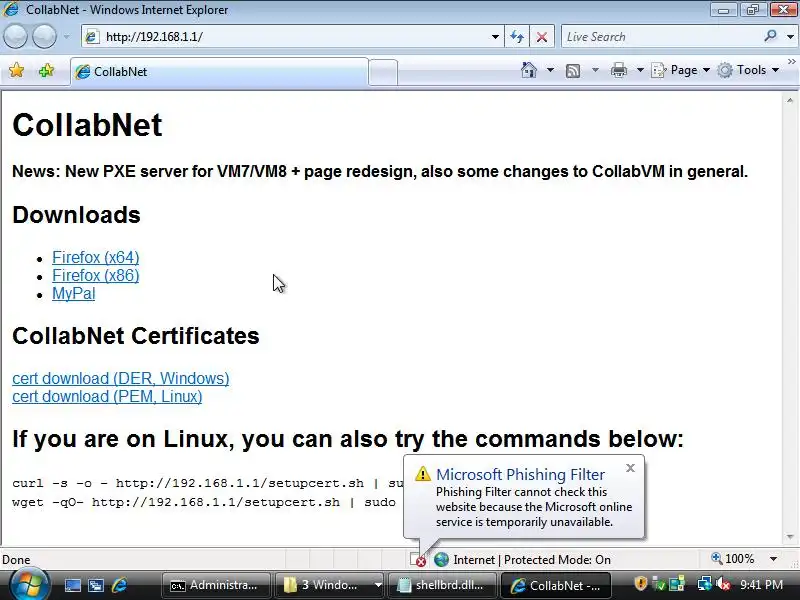Screen dimensions: 800x600
Task: Click the wget setupcert.sh command line
Action: (x=204, y=502)
